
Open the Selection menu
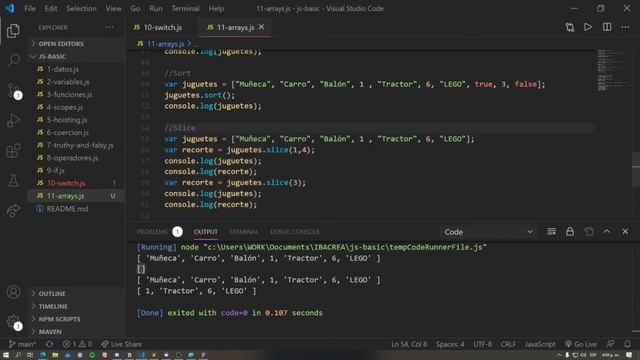coord(81,8)
